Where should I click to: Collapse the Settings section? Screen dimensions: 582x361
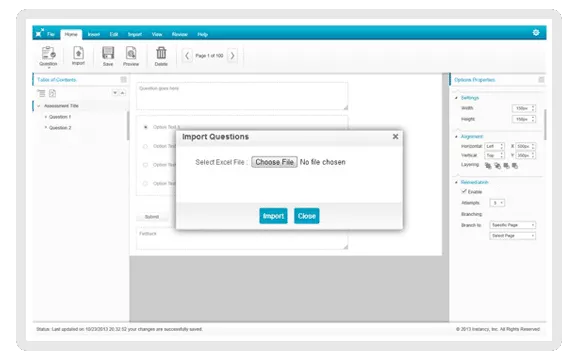(x=457, y=98)
